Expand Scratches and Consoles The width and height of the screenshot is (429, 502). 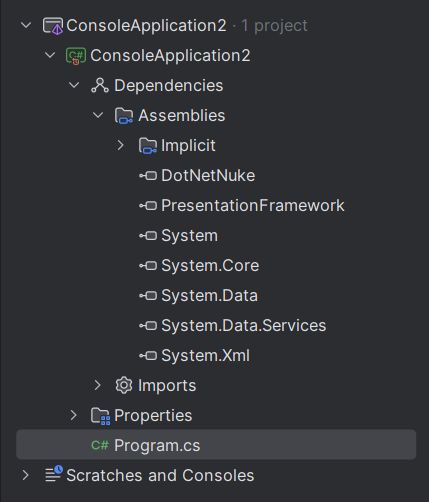coord(26,475)
